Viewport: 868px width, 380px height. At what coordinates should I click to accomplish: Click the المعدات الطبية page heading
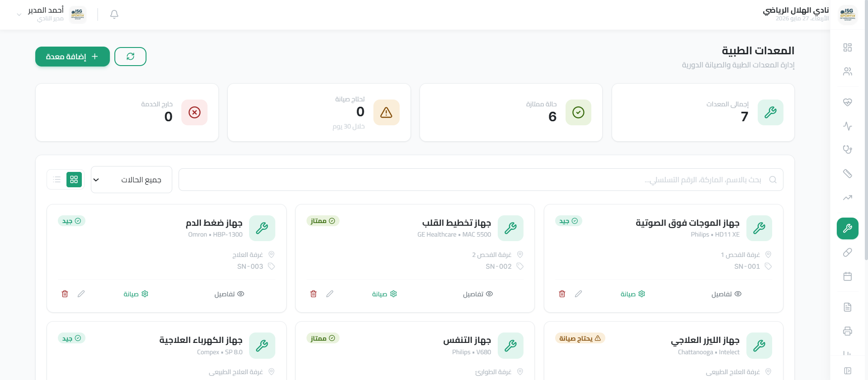(758, 51)
